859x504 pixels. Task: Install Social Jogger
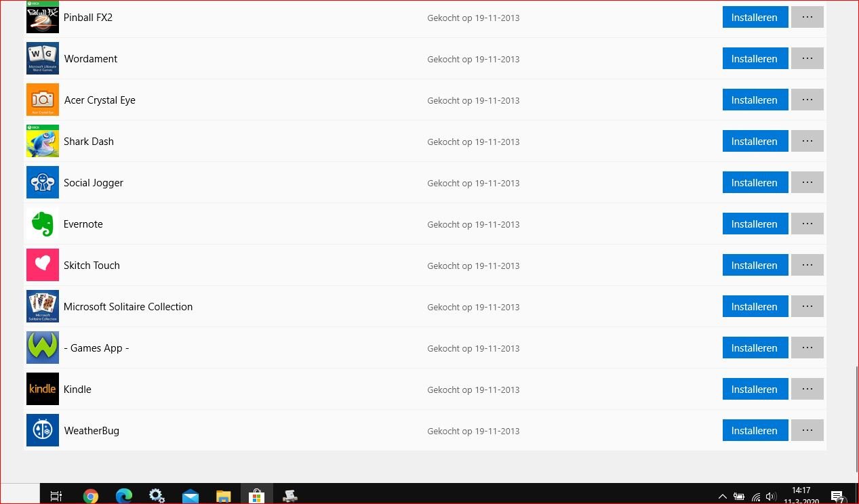point(755,182)
